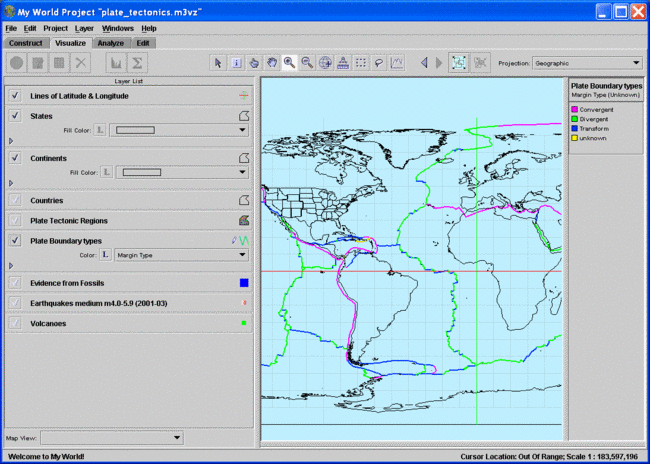Click the summary statistics sigma icon

(138, 62)
